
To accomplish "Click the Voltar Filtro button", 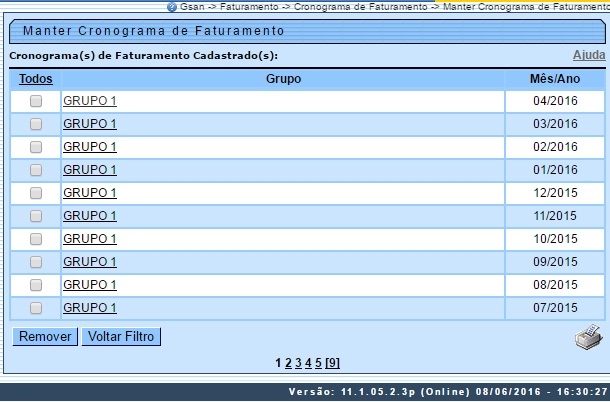I will click(121, 336).
